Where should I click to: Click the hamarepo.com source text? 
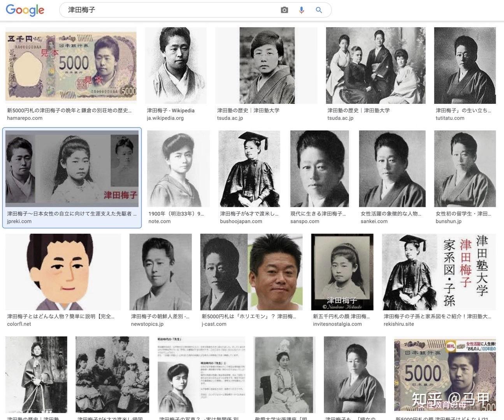tap(25, 118)
